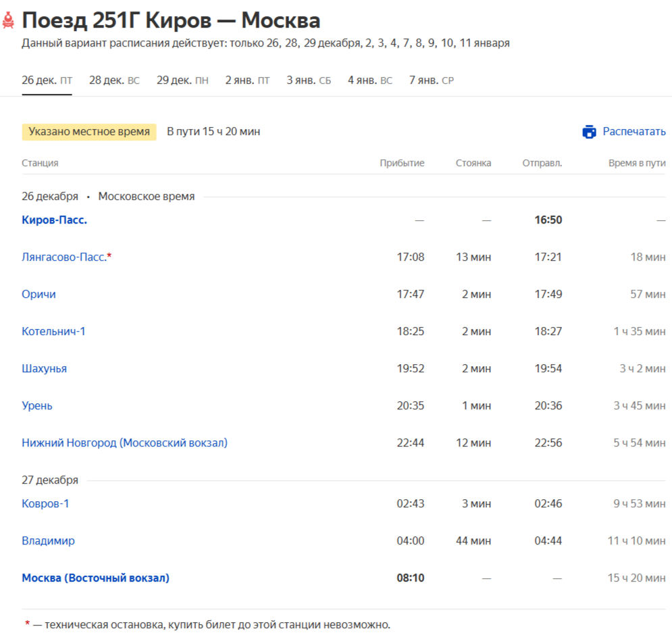Click the red train icon beside the title
Screen dimensions: 672x635
(x=8, y=21)
